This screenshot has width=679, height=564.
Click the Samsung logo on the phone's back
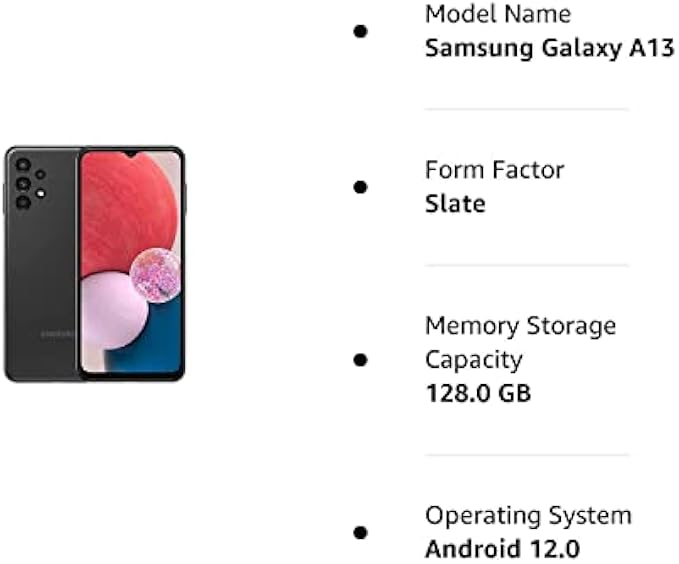(x=57, y=334)
